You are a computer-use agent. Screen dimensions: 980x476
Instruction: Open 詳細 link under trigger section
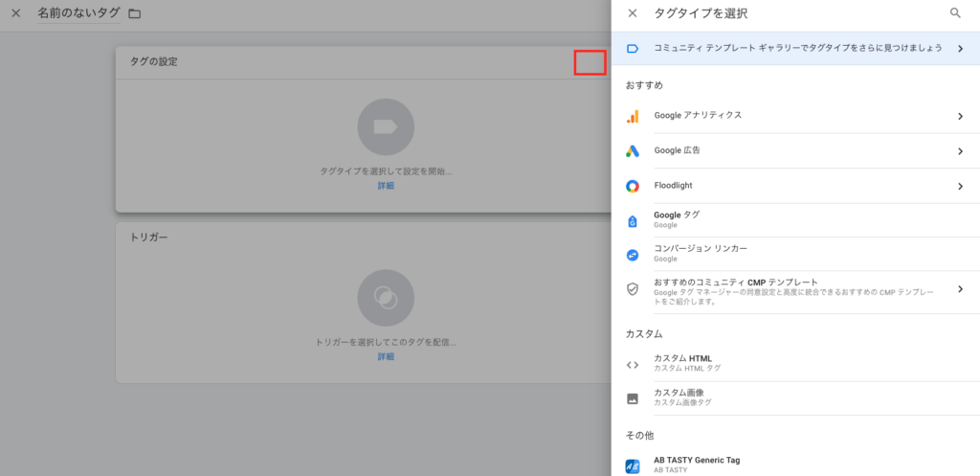[386, 356]
